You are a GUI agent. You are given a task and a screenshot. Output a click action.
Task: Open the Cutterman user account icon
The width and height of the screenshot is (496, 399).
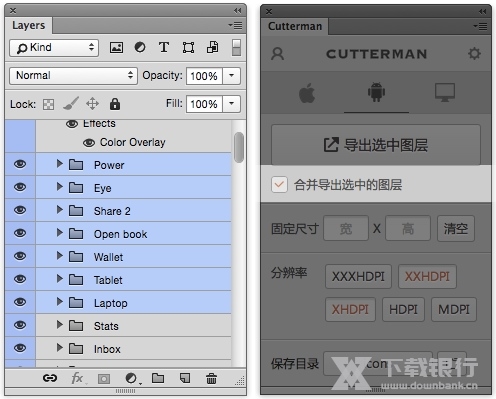277,54
